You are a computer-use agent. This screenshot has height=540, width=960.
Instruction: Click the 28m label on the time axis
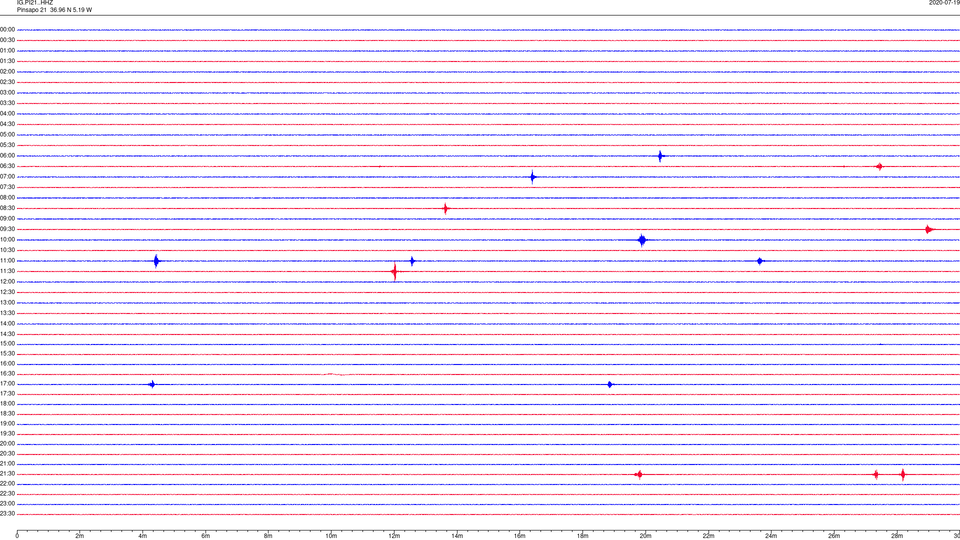click(897, 536)
